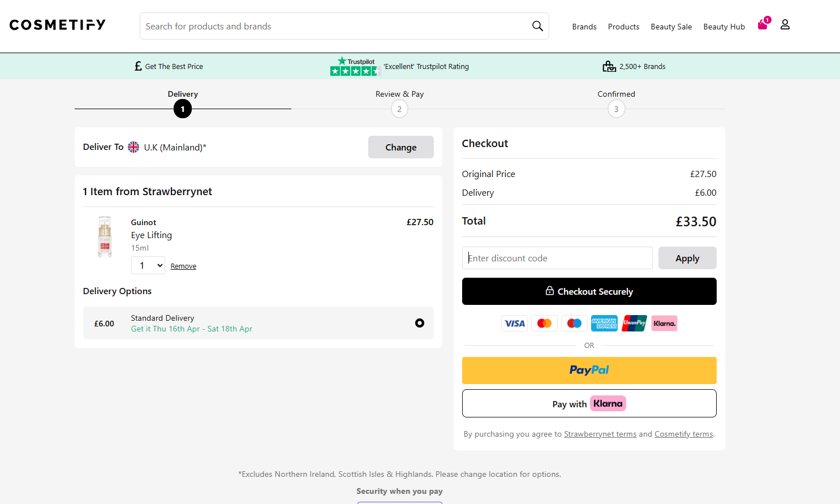The image size is (840, 504).
Task: Open the user account icon
Action: click(785, 24)
